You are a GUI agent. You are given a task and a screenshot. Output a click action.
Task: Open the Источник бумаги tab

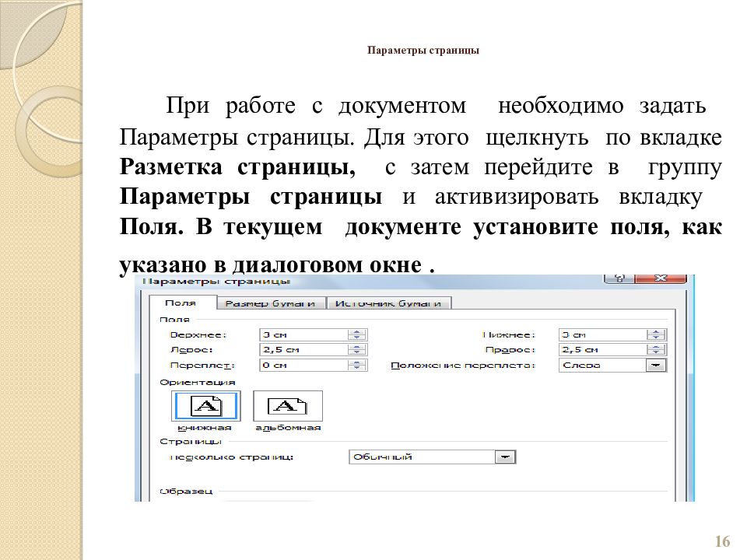click(x=388, y=303)
